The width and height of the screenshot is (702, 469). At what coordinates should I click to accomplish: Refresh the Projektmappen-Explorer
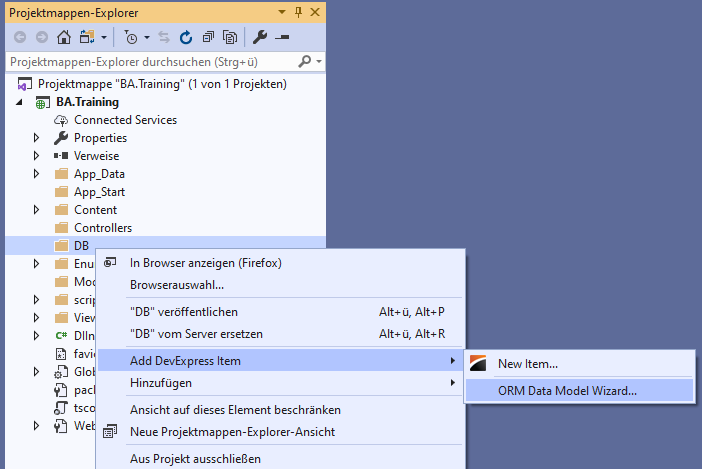[x=186, y=37]
